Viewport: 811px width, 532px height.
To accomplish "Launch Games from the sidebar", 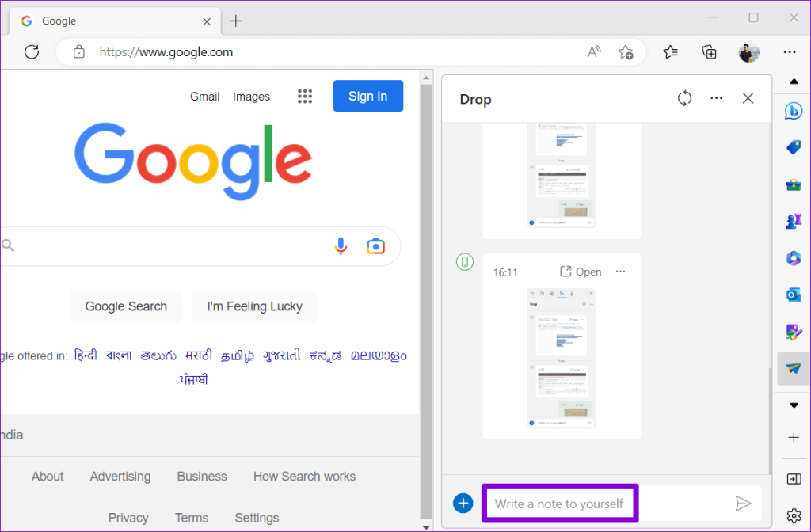I will coord(794,221).
